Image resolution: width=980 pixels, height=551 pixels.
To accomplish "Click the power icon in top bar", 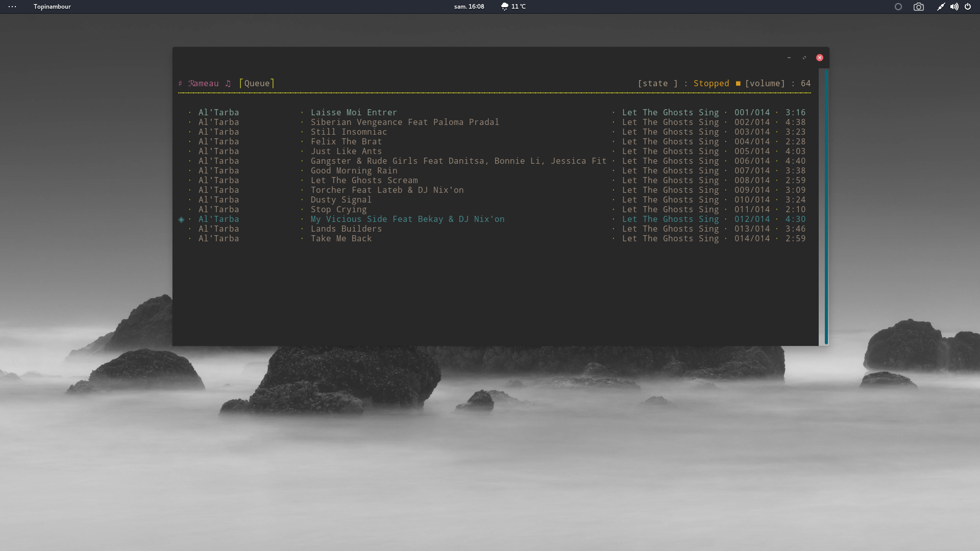I will [968, 7].
